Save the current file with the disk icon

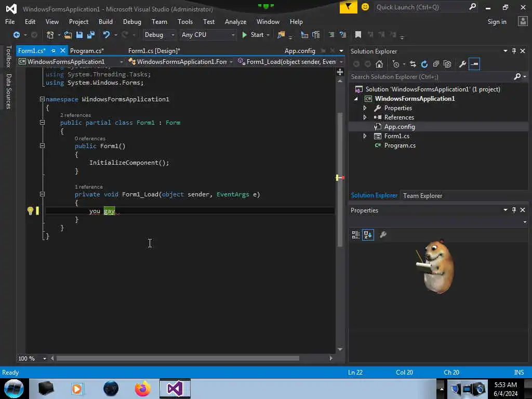[x=79, y=35]
